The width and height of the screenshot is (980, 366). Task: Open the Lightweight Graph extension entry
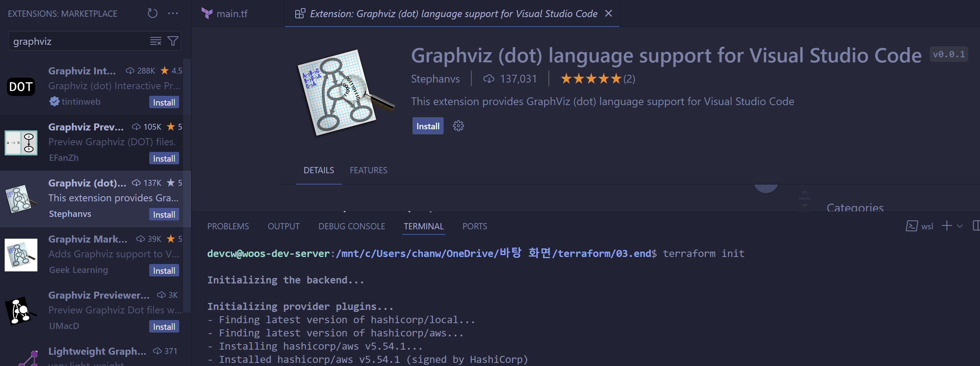[x=95, y=353]
